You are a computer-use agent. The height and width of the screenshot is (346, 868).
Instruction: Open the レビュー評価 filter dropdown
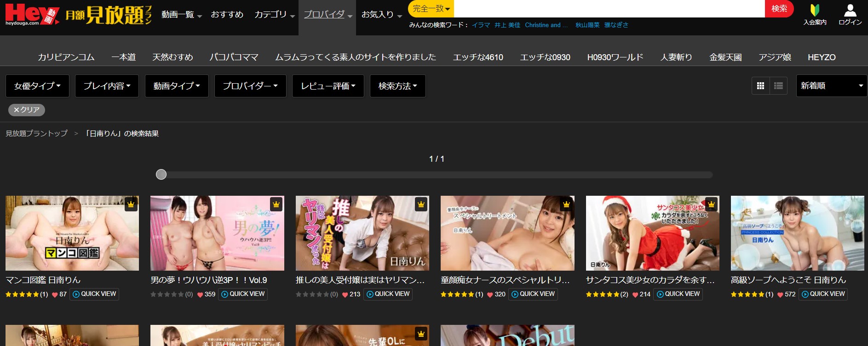tap(328, 86)
